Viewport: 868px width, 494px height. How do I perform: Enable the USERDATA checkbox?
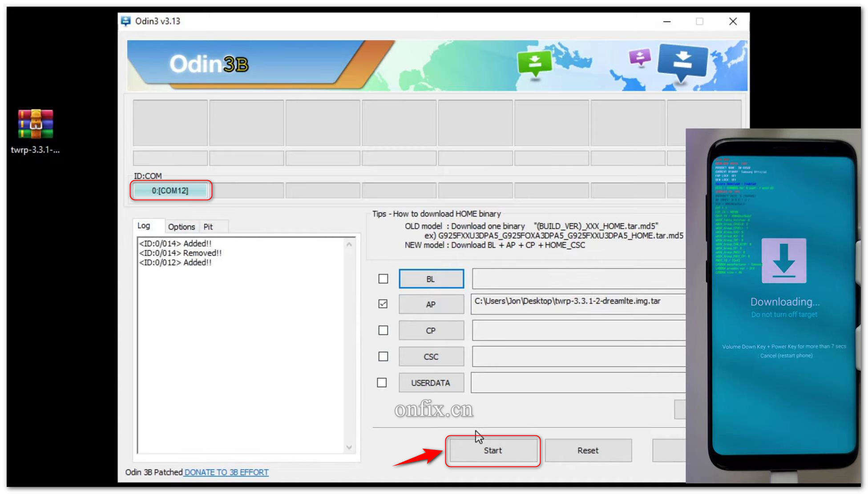tap(382, 383)
